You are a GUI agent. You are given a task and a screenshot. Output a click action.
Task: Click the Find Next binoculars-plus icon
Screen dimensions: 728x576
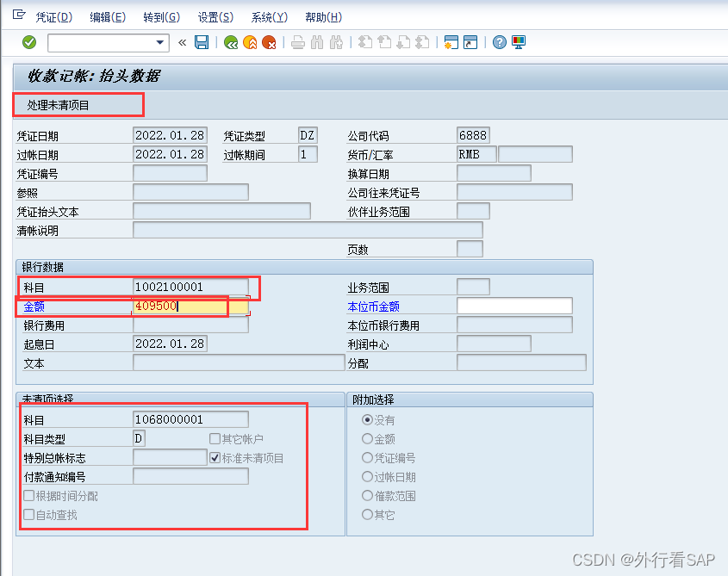pyautogui.click(x=336, y=42)
